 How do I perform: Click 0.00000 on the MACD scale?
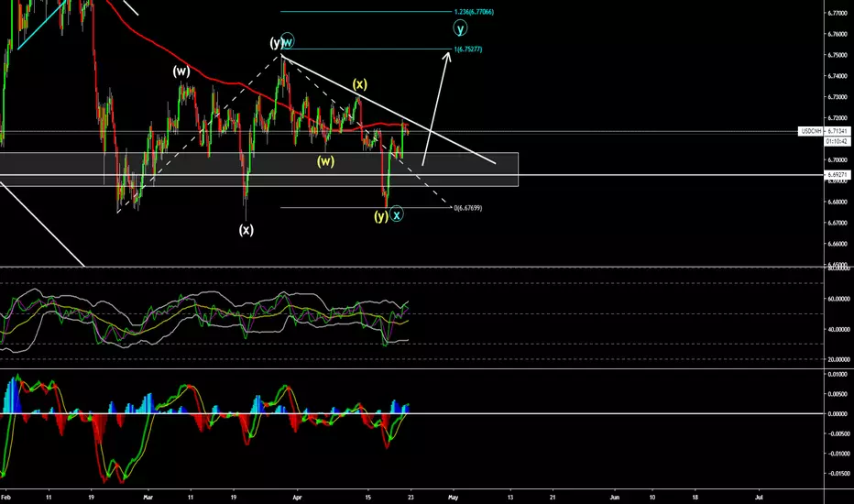[x=838, y=414]
